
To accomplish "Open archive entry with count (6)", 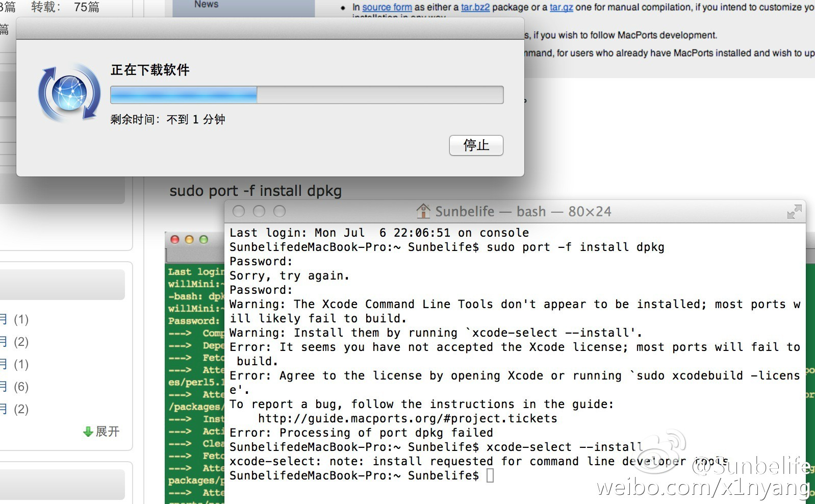I will [14, 387].
